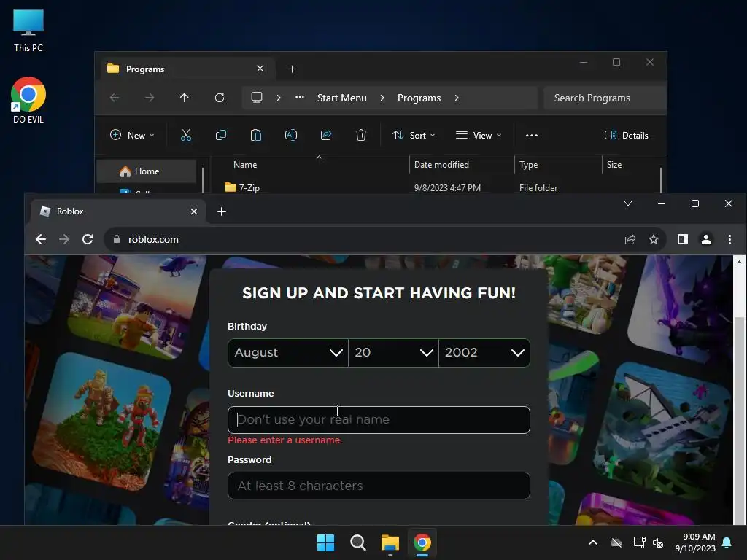Click the Share icon in File Explorer toolbar

(326, 135)
